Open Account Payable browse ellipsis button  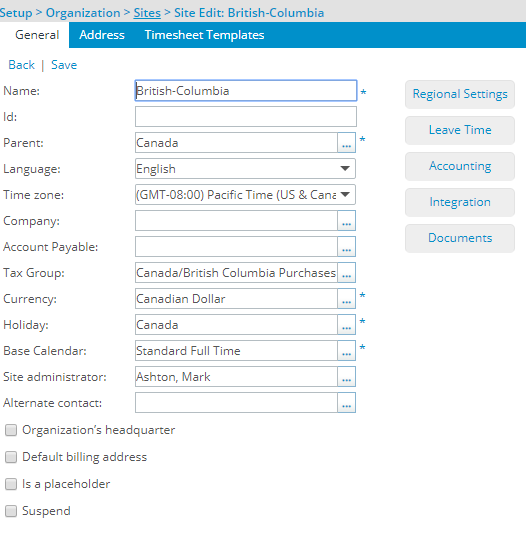(x=346, y=247)
